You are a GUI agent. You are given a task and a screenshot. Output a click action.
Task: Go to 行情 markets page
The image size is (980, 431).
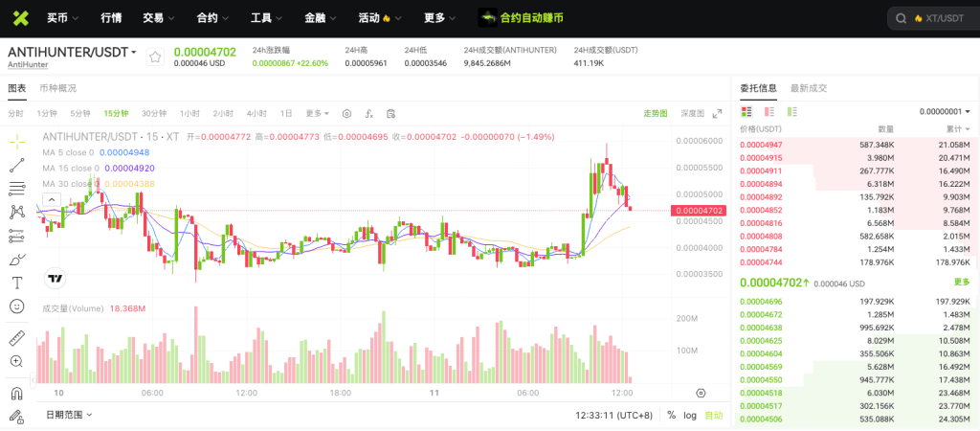111,18
